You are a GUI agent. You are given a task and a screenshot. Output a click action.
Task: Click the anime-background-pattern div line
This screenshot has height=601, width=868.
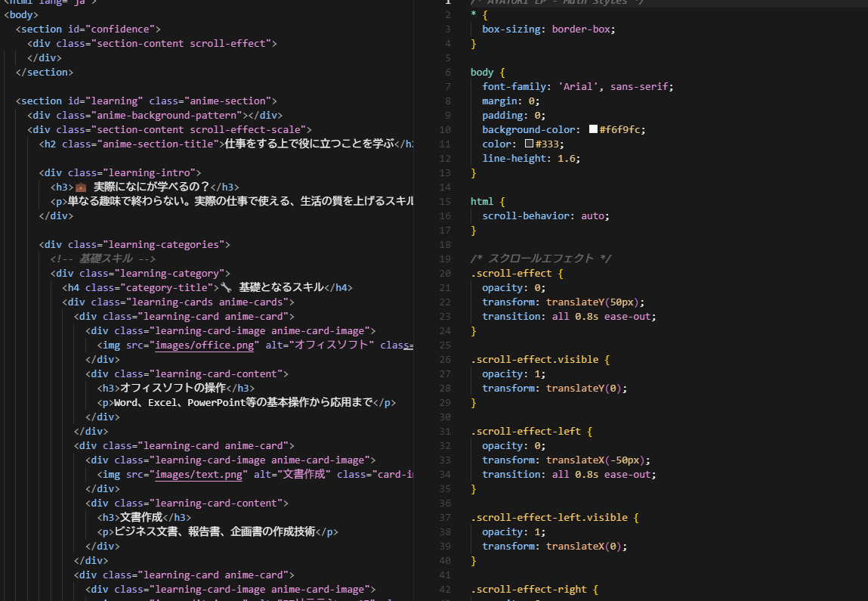tap(155, 116)
